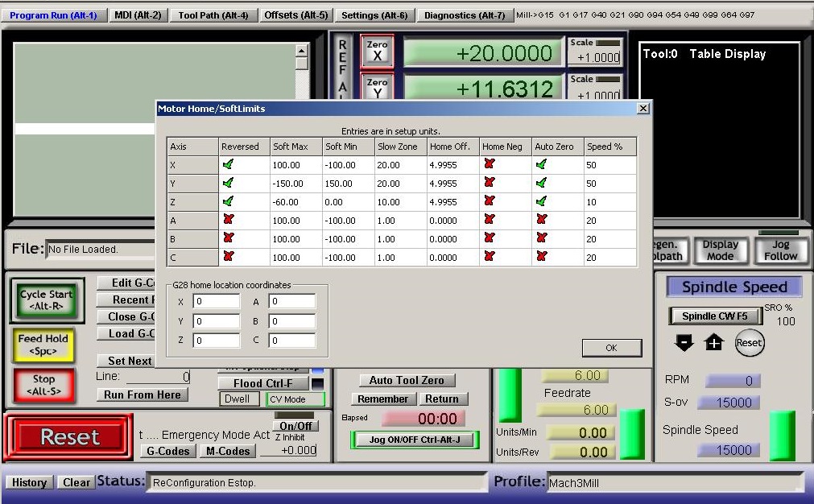The image size is (814, 504).
Task: Pause motion with Feed Hold button
Action: point(43,345)
